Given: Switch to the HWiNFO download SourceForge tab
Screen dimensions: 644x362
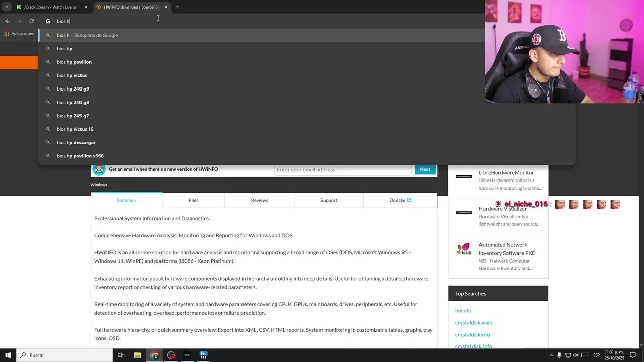Looking at the screenshot, I should 131,7.
